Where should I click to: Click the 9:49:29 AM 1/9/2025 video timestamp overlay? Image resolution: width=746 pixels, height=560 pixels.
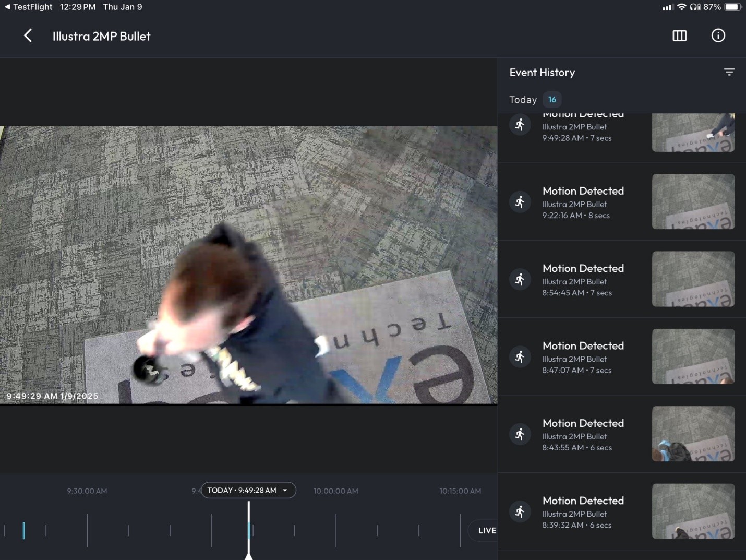click(52, 396)
